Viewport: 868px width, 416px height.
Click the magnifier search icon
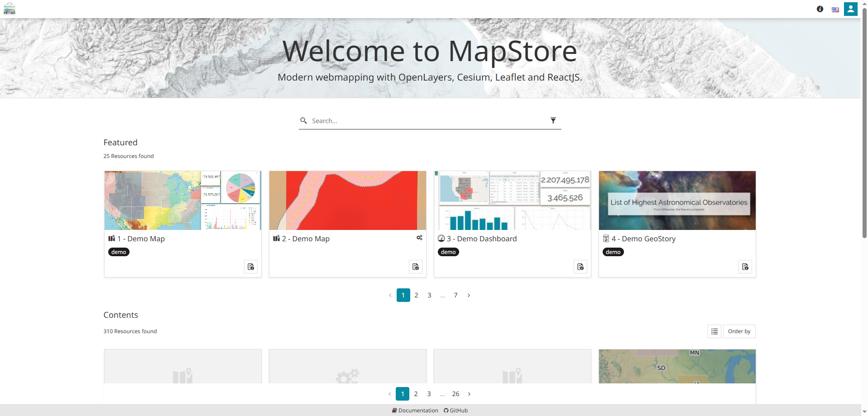pos(303,120)
